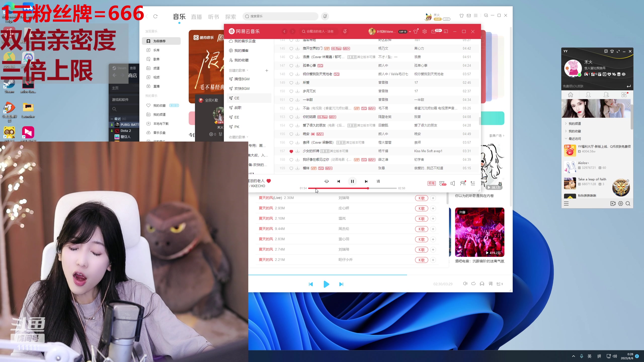Image resolution: width=644 pixels, height=362 pixels.
Task: Toggle the 极高 audio quality badge
Action: [x=431, y=184]
